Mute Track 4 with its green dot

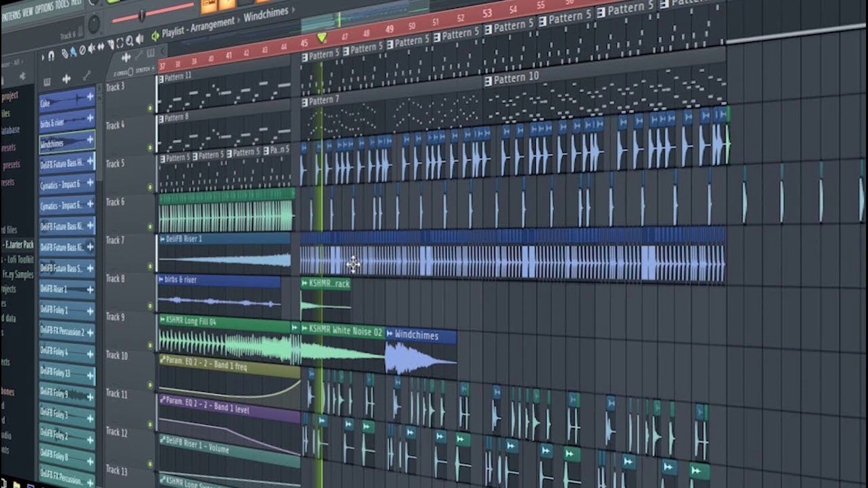click(x=150, y=148)
